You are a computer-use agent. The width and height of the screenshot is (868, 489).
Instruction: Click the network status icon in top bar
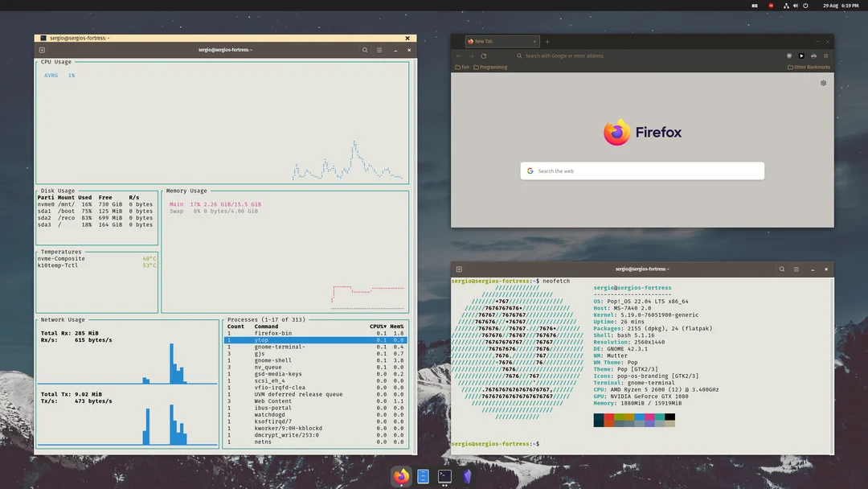tap(787, 6)
